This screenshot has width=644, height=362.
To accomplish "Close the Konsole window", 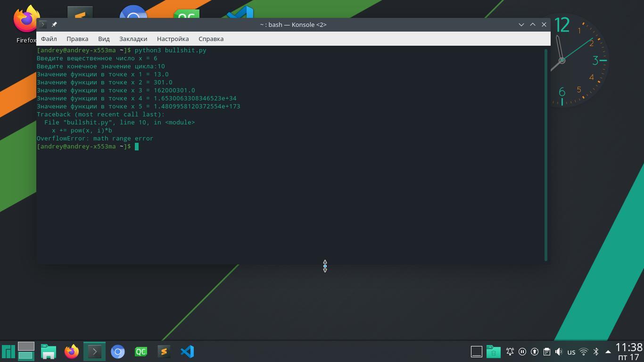I will click(x=544, y=25).
